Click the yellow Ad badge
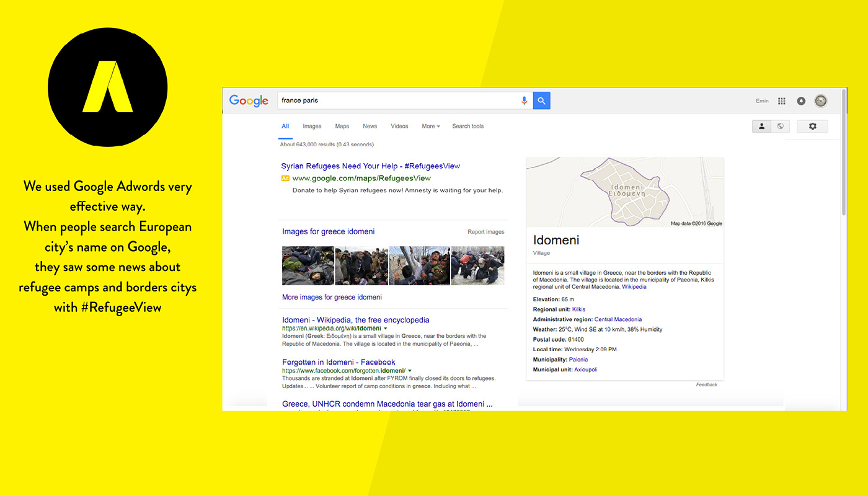868x496 pixels. 285,178
